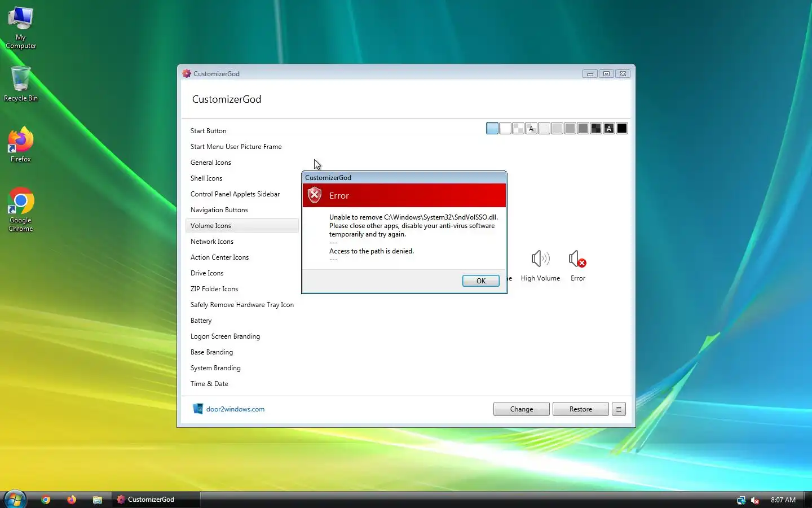This screenshot has height=508, width=812.
Task: Click the door2windows logo icon
Action: [x=198, y=409]
